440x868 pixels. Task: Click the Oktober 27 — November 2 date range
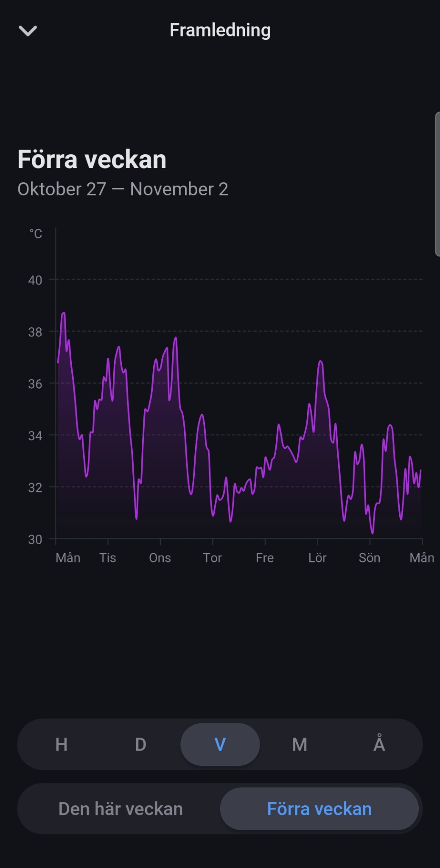[123, 189]
